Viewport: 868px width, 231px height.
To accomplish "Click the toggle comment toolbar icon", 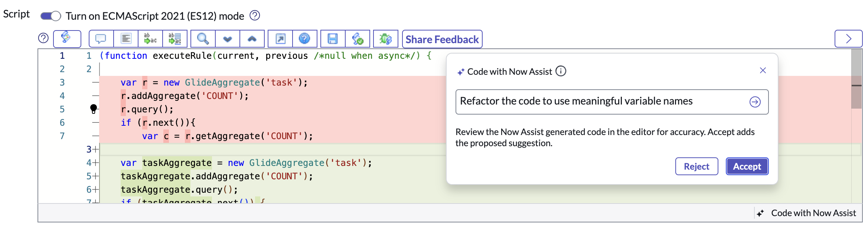I will pyautogui.click(x=101, y=39).
